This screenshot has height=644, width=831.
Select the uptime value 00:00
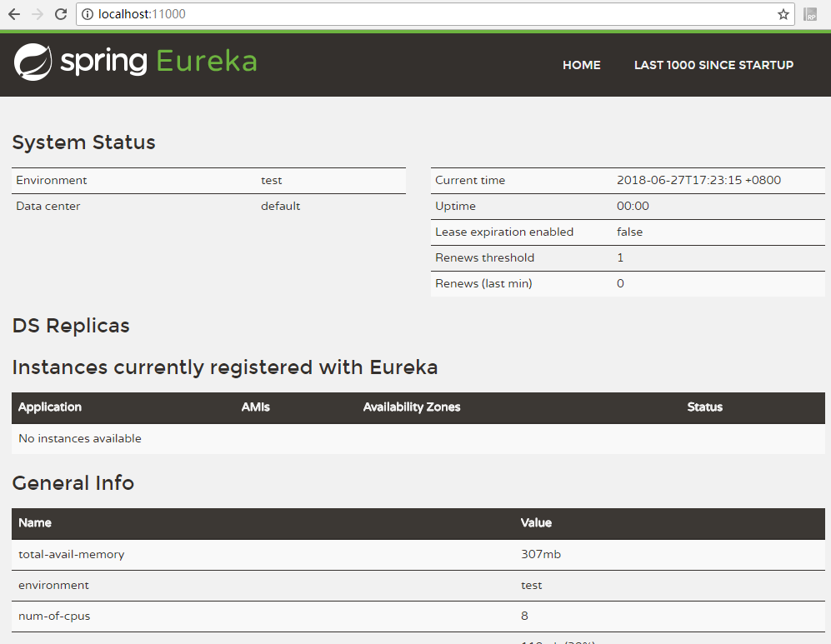633,206
